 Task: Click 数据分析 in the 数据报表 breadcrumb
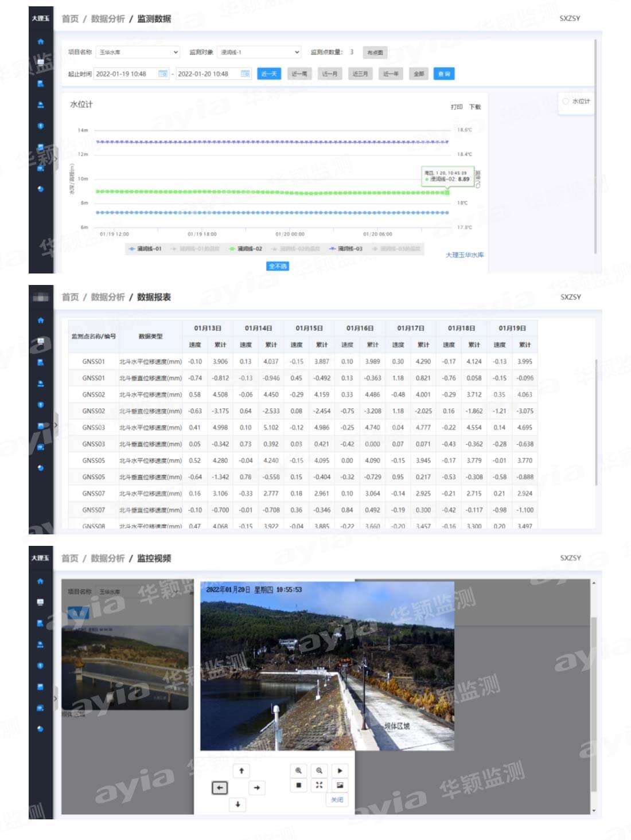(x=107, y=297)
